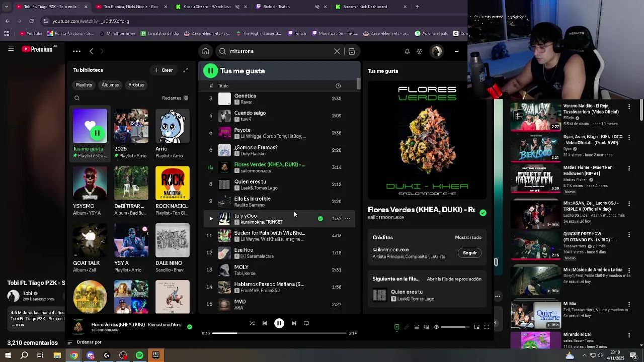Open new Chrome tab with plus

[x=417, y=7]
